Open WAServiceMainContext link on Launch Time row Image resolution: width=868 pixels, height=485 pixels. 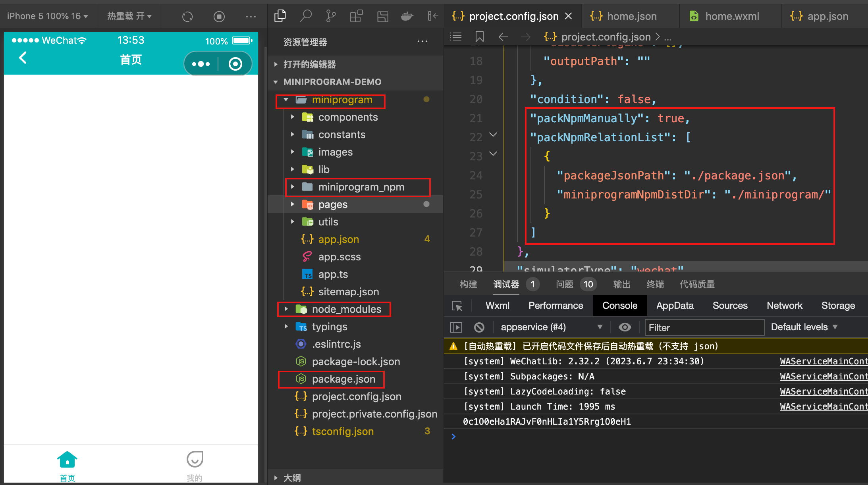pos(824,407)
